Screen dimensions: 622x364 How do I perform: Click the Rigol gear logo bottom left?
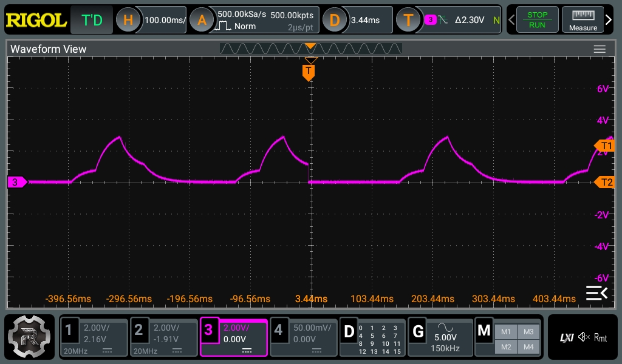(29, 337)
